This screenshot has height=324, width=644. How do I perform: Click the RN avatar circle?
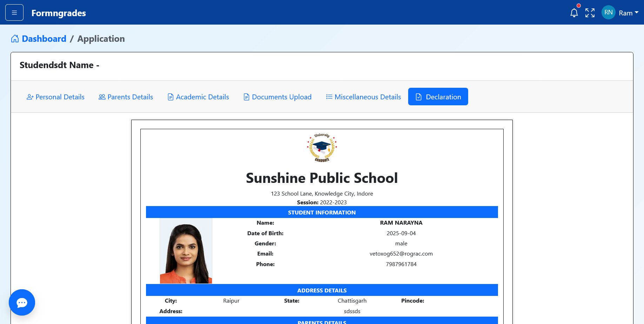[608, 12]
